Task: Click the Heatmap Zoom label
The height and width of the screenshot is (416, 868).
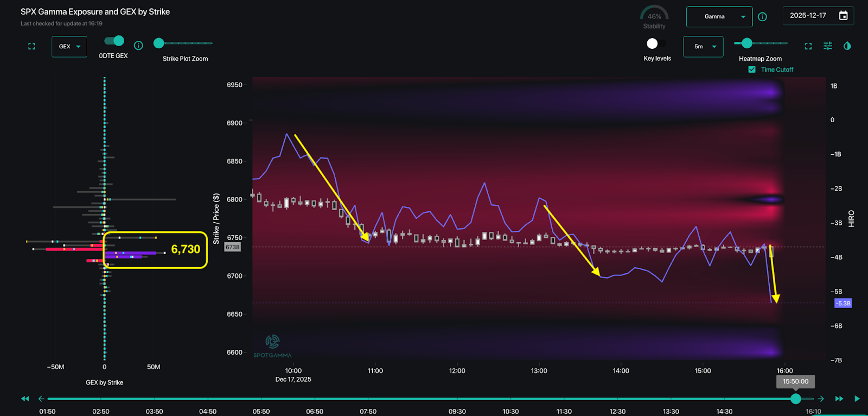Action: 760,59
